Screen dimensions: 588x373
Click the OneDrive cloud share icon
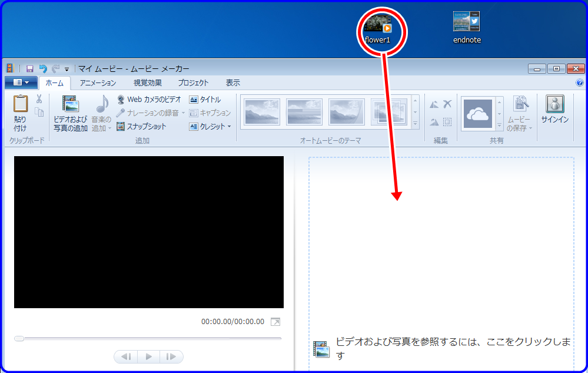(478, 114)
